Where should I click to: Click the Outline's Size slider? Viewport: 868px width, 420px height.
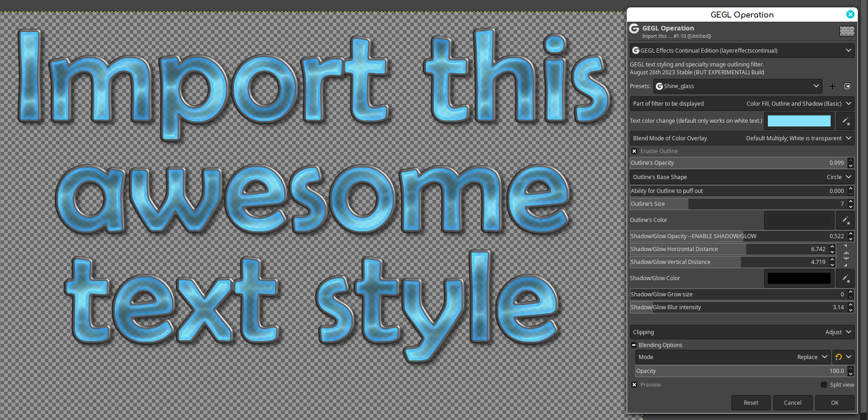[738, 204]
